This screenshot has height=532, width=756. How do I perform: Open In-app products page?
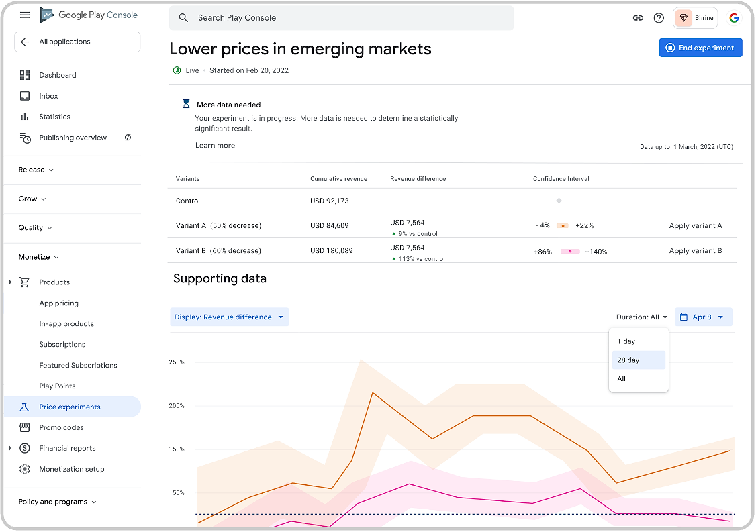pyautogui.click(x=66, y=324)
